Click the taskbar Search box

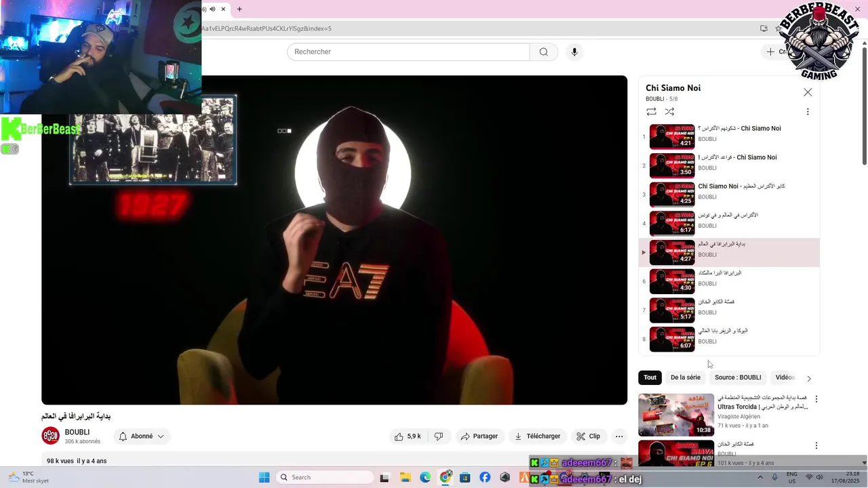click(x=325, y=477)
